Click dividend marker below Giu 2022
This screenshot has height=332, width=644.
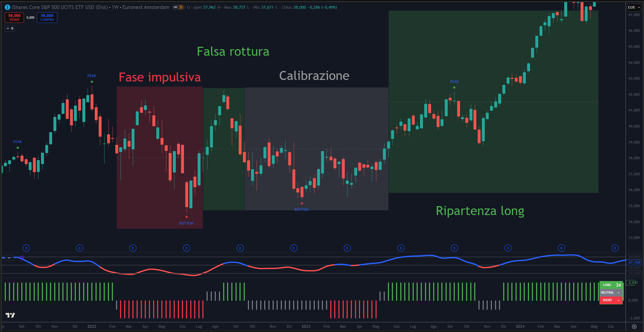187,248
